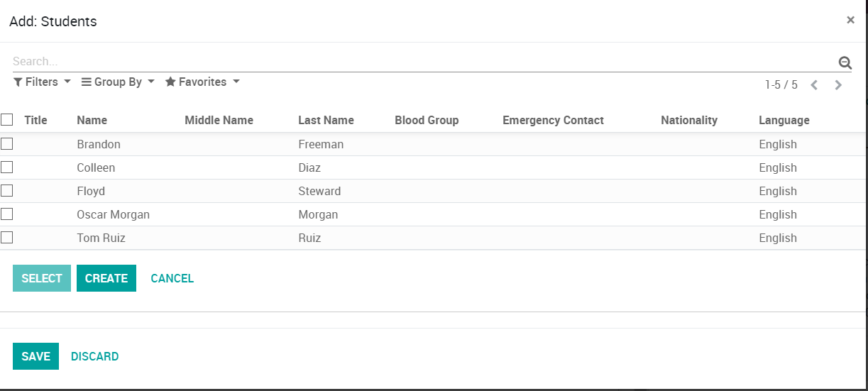Screen dimensions: 868x391
Task: Tick the select-all header checkbox
Action: point(7,119)
